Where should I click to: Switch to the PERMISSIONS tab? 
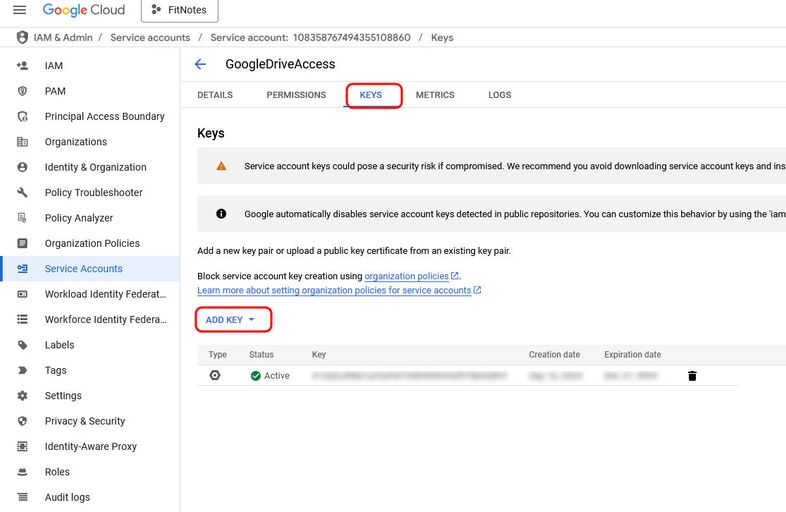[296, 95]
